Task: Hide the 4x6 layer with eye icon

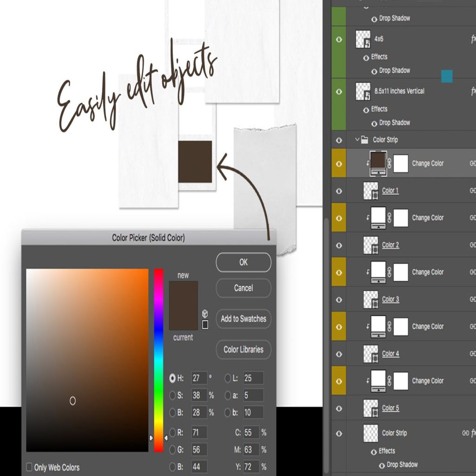Action: 339,40
